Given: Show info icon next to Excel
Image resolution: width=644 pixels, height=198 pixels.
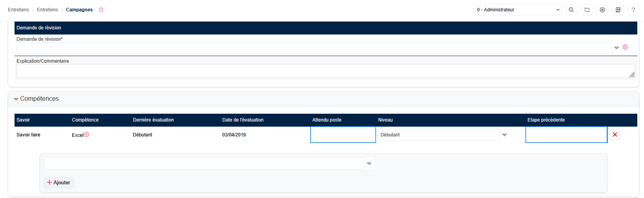Looking at the screenshot, I should pyautogui.click(x=86, y=134).
